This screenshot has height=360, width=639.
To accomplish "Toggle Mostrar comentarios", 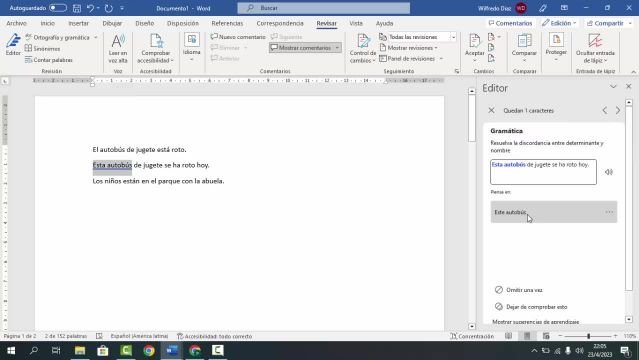I will click(301, 48).
